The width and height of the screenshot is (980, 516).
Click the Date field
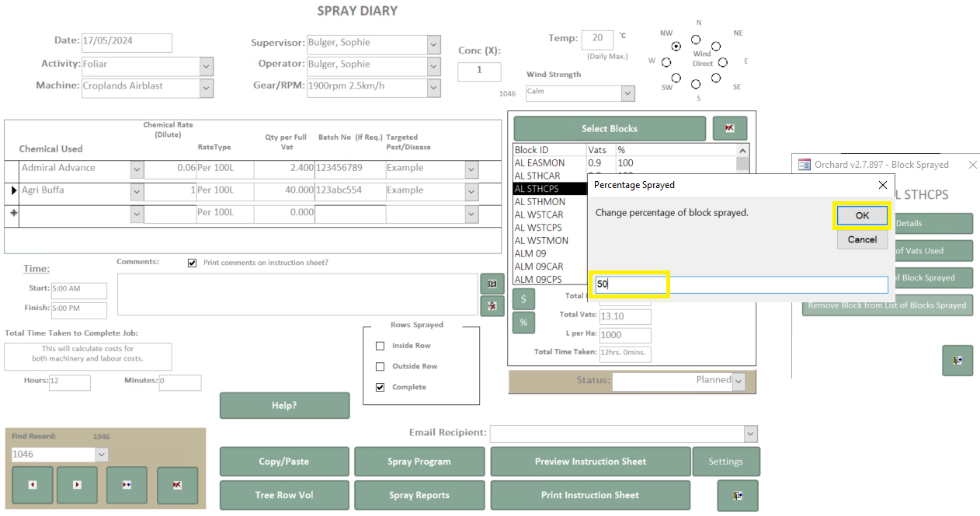click(x=127, y=43)
